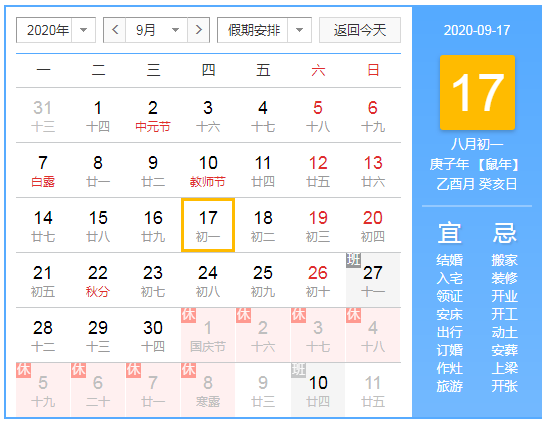Pick September 10 教师节 date
The width and height of the screenshot is (547, 423).
208,171
